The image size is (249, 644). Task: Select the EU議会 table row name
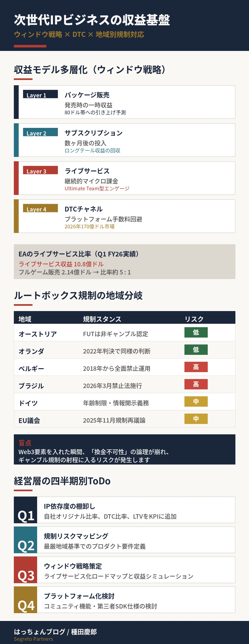pos(29,421)
